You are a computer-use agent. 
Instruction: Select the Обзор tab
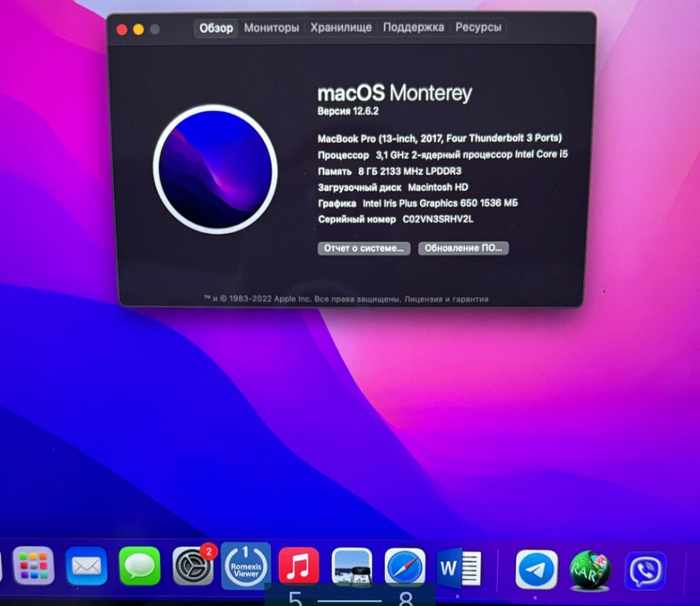[216, 28]
